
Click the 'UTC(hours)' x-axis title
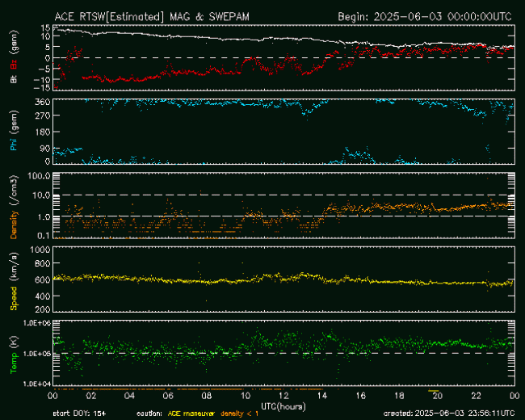point(283,407)
